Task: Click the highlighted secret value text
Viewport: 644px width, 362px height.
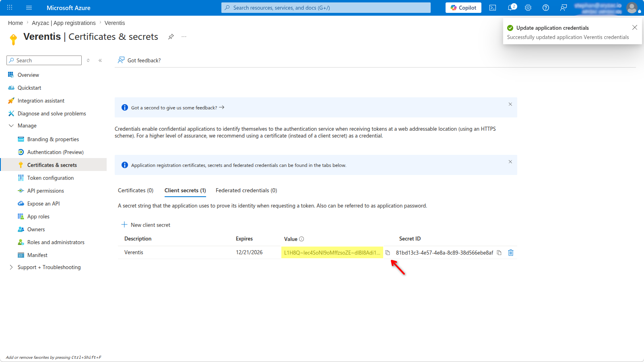Action: 332,253
